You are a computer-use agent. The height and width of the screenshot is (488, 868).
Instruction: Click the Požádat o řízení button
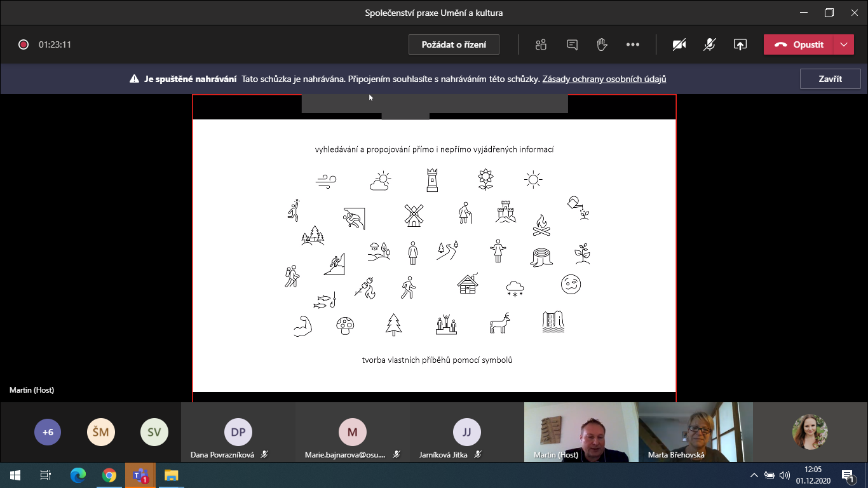tap(454, 44)
